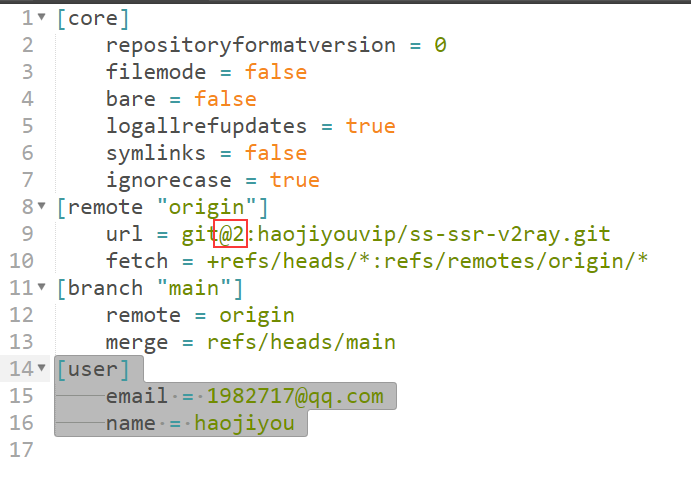This screenshot has height=496, width=691.
Task: Click the false value of symlinks
Action: pyautogui.click(x=276, y=153)
